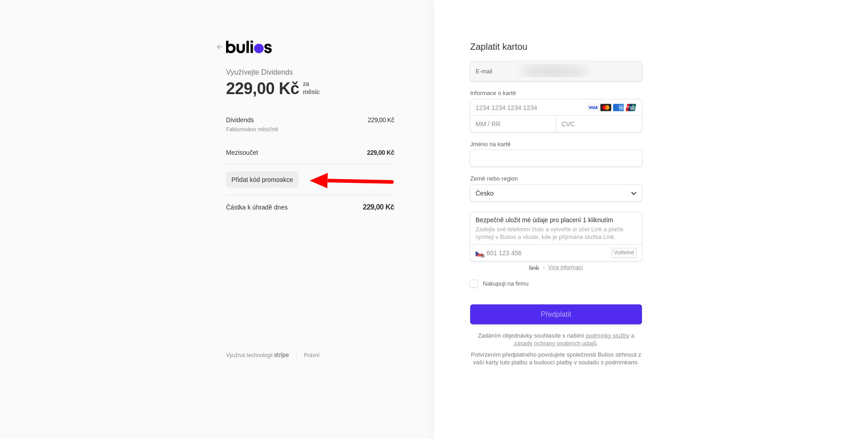Open the Czech flag phone country selector
This screenshot has height=439, width=868.
480,253
